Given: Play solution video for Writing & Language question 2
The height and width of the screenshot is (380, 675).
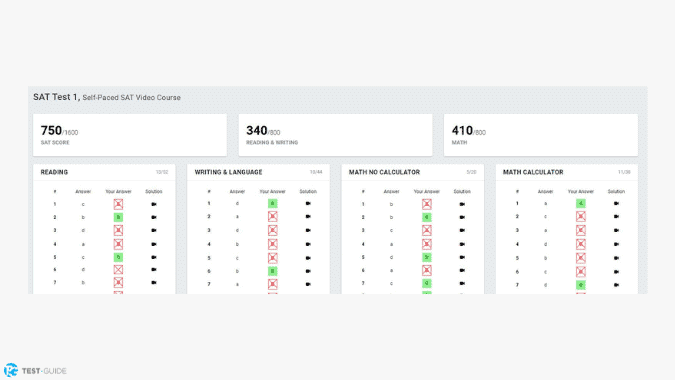Looking at the screenshot, I should [308, 216].
